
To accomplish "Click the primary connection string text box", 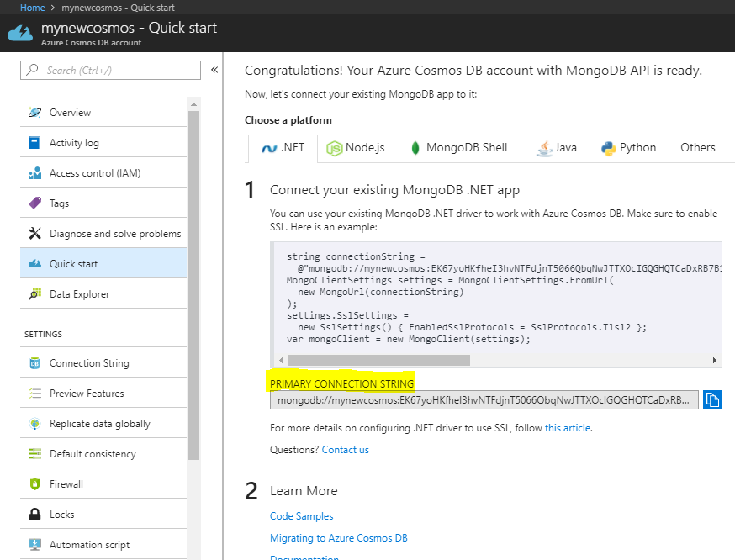I will [484, 400].
